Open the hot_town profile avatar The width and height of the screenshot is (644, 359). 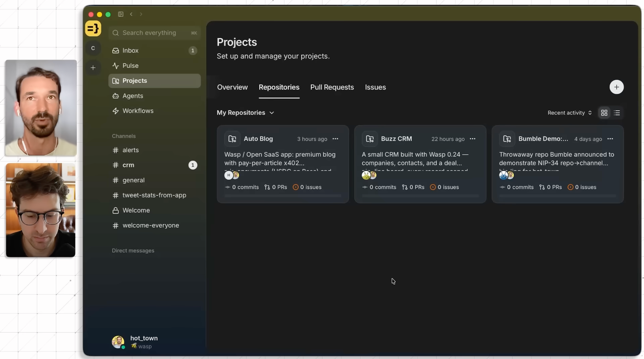[x=118, y=342]
